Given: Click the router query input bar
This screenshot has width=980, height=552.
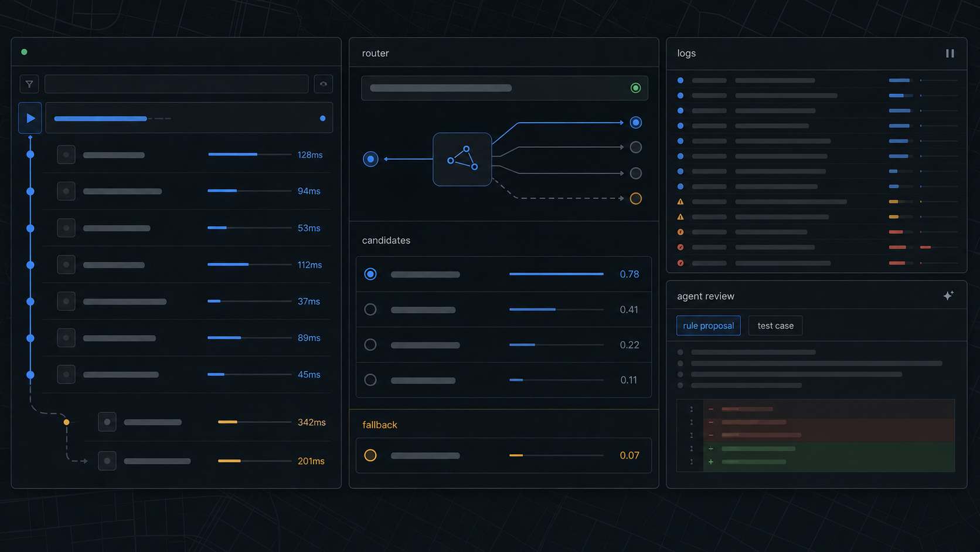Looking at the screenshot, I should point(505,88).
